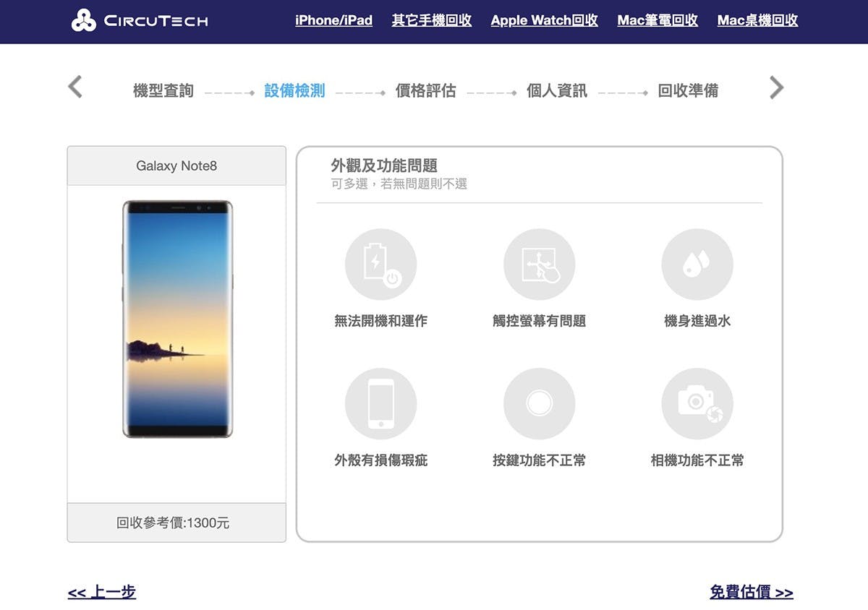
Task: Select the camera malfunction icon
Action: click(697, 404)
